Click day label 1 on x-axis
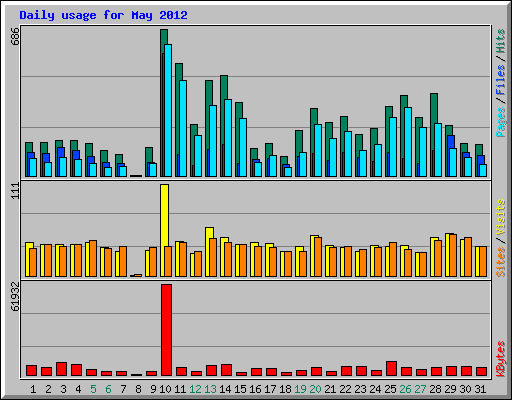The width and height of the screenshot is (512, 400). pyautogui.click(x=33, y=389)
